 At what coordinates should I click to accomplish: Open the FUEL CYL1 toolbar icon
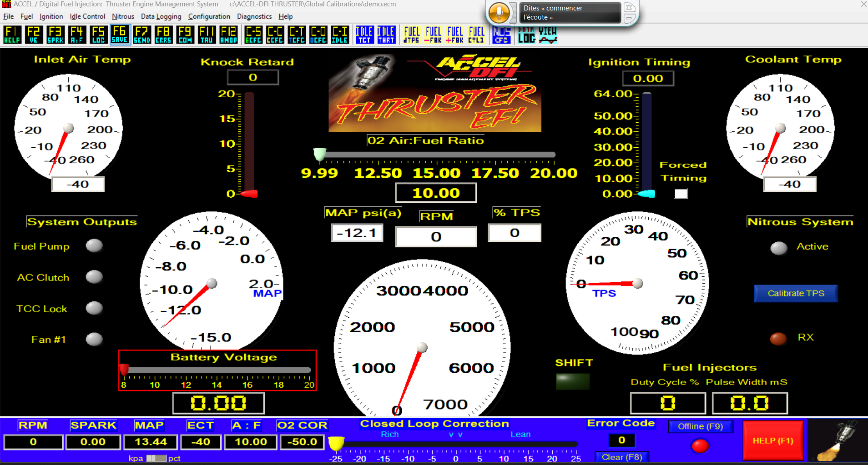[476, 35]
